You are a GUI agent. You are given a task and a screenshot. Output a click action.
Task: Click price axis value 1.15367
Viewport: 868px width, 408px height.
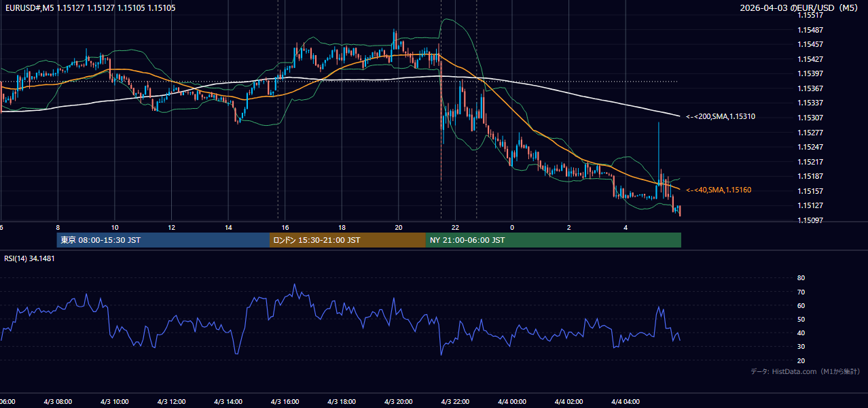tap(810, 88)
